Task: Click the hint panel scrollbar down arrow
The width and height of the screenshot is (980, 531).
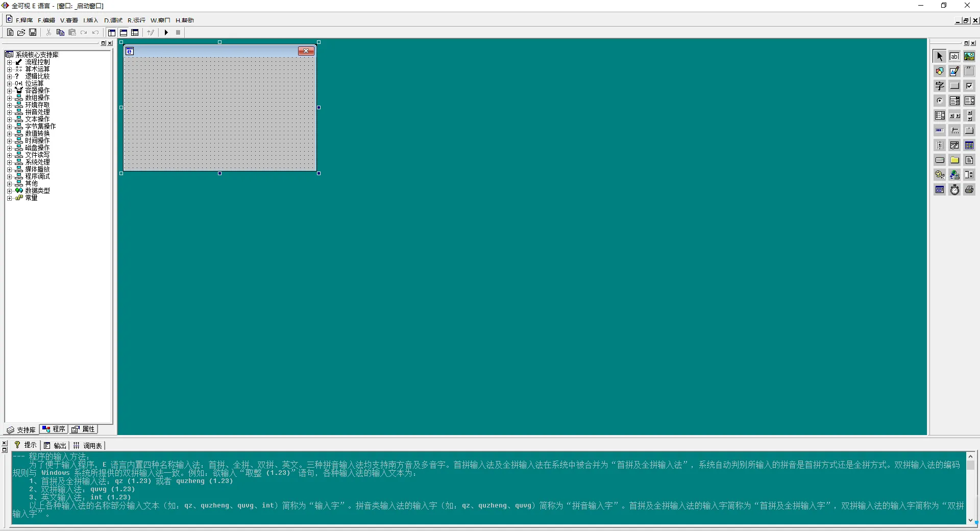Action: [970, 520]
